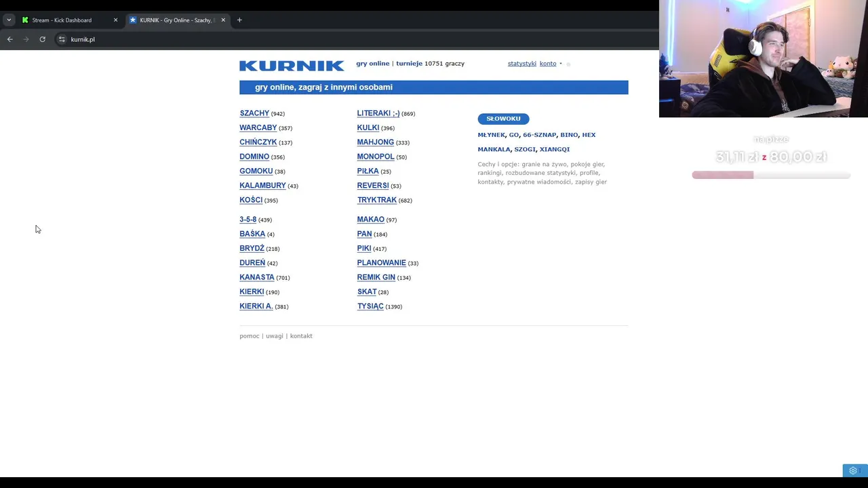Viewport: 868px width, 488px height.
Task: Open the KULKI game
Action: [x=368, y=127]
